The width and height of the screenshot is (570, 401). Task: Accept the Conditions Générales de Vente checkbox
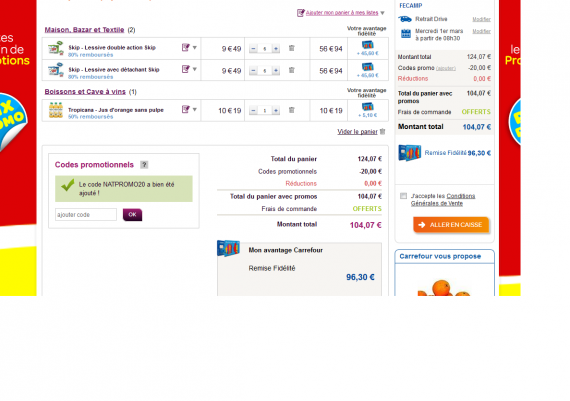403,196
